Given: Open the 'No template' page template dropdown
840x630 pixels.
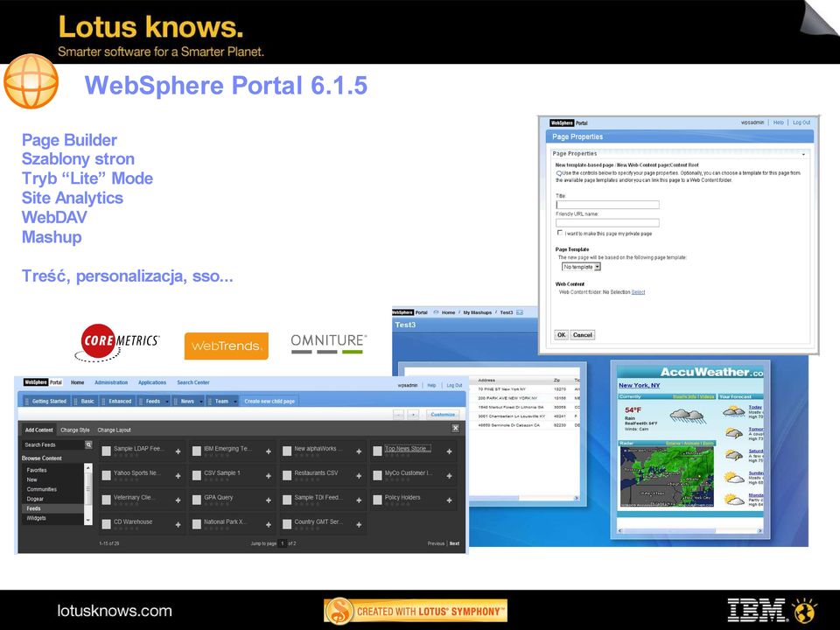Looking at the screenshot, I should click(581, 267).
